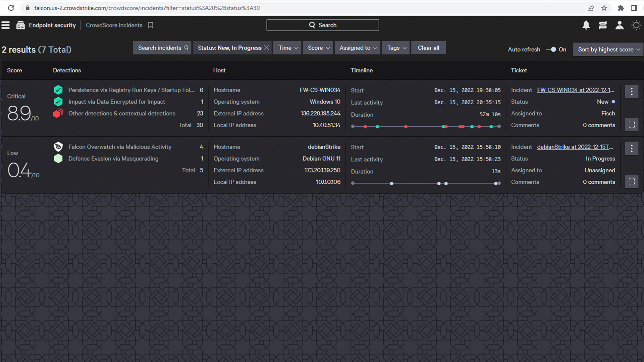
Task: Click the browser address bar URL
Action: click(x=147, y=8)
